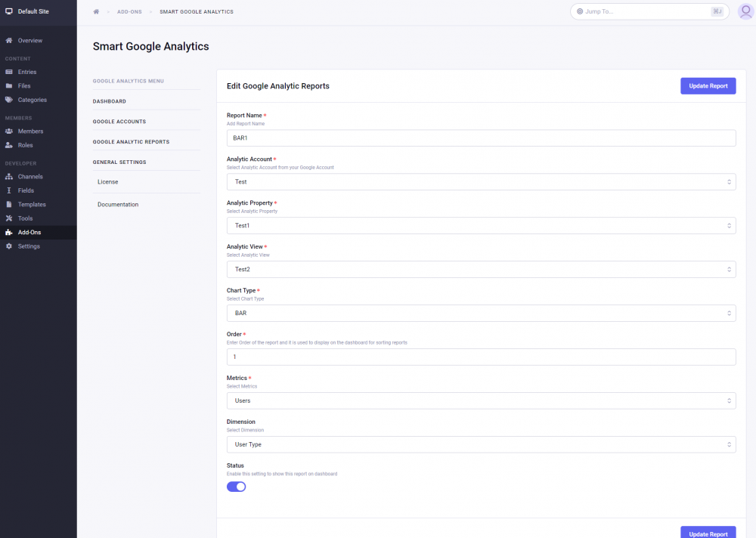Expand the Chart Type dropdown

coord(481,313)
